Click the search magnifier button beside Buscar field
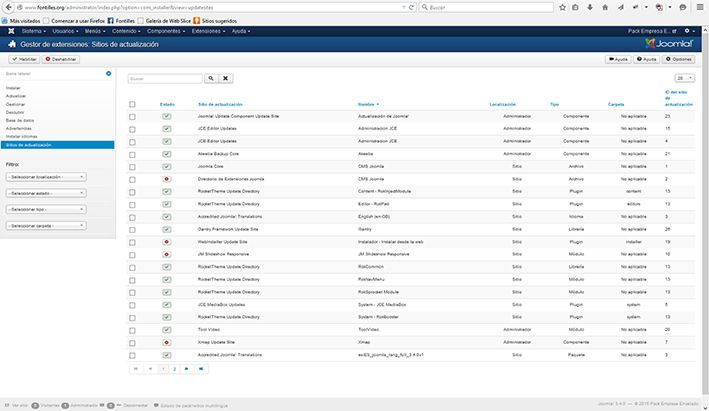The height and width of the screenshot is (411, 709). point(211,78)
